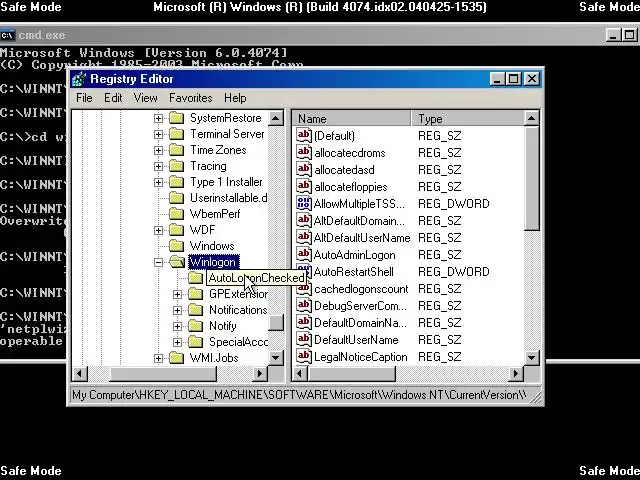Click the DebugServerCom value icon
The width and height of the screenshot is (640, 480).
tap(304, 305)
